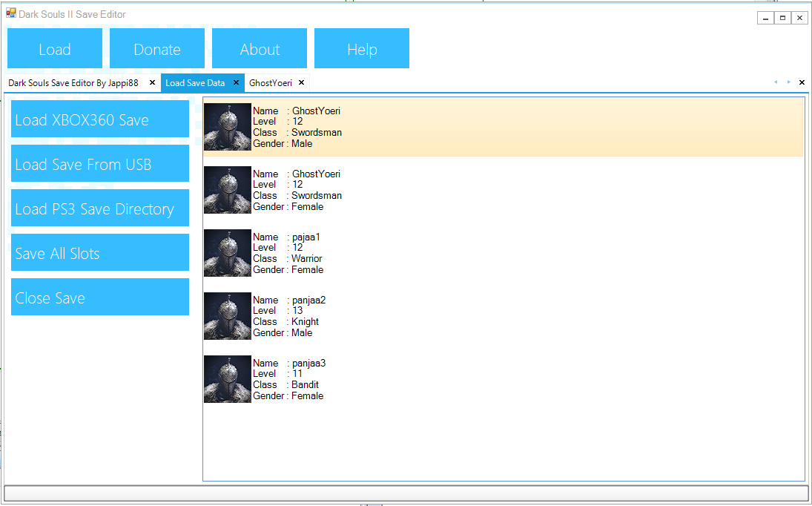Close the Dark Souls Save Editor By Jappi88 tab
Image resolution: width=812 pixels, height=506 pixels.
tap(152, 83)
